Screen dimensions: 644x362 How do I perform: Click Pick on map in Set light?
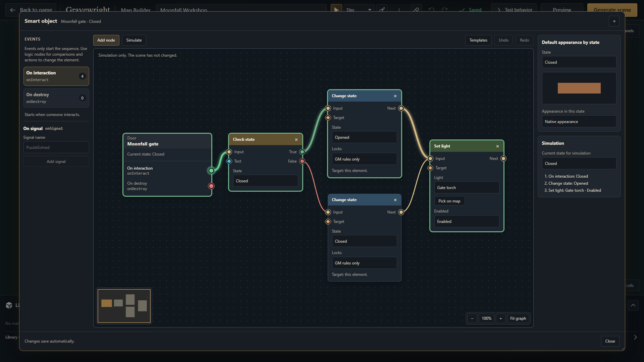coord(449,201)
